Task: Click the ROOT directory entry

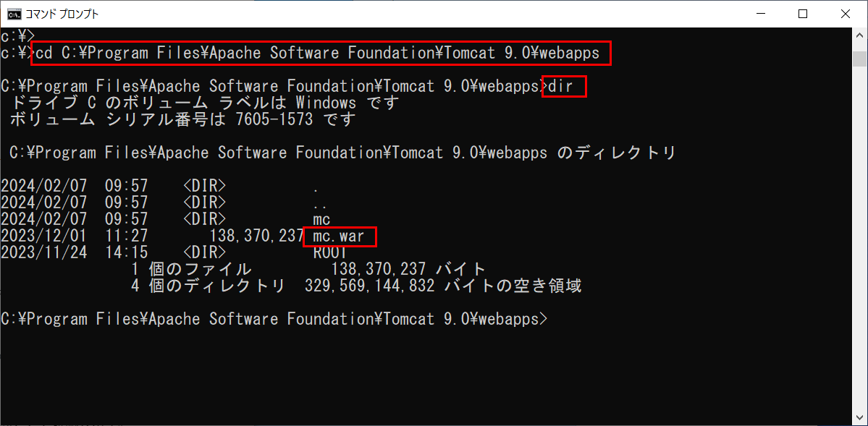Action: click(330, 253)
